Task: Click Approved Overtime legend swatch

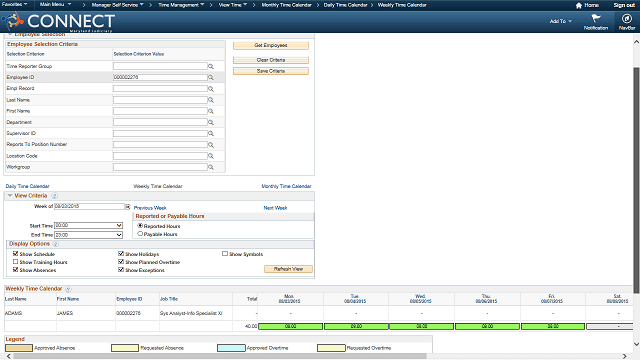Action: 231,348
